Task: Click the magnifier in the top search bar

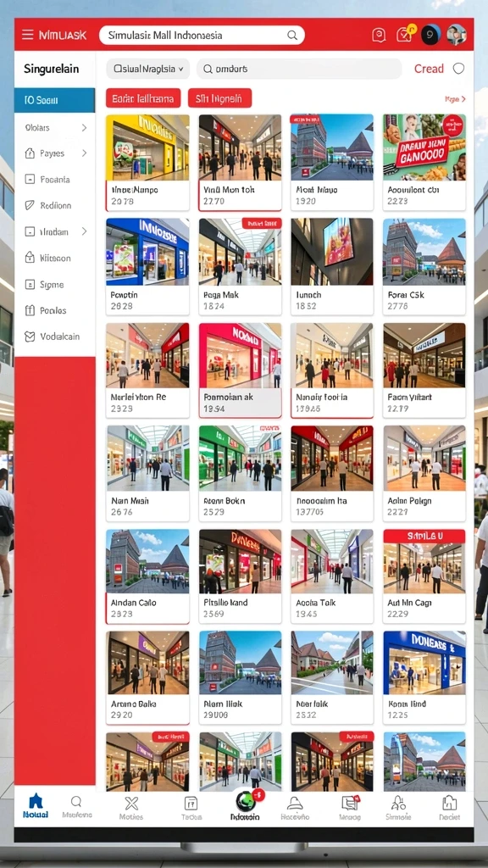Action: point(292,36)
